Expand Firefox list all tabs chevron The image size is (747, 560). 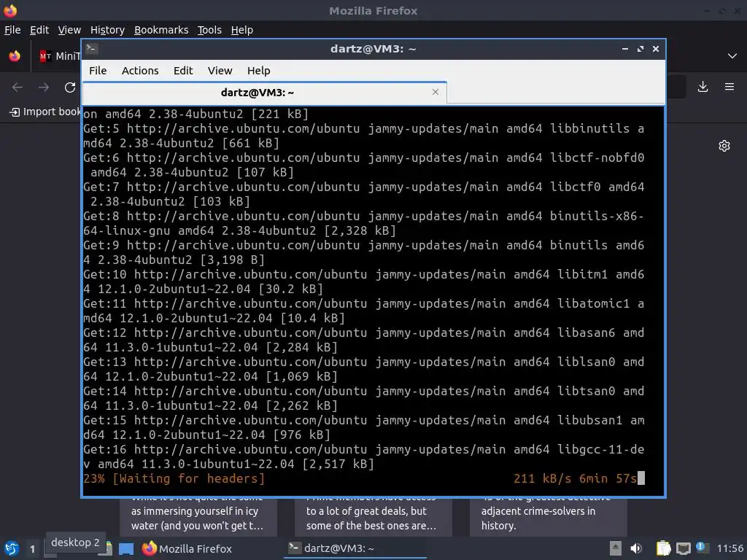pyautogui.click(x=732, y=55)
